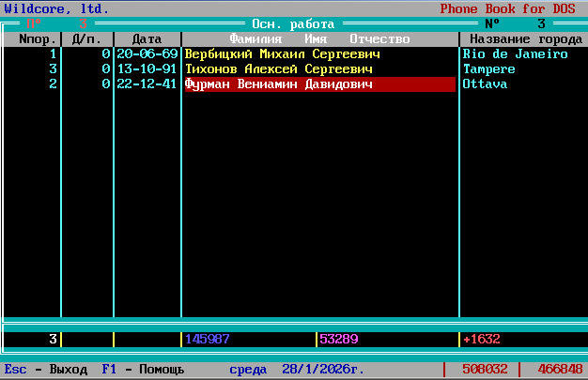The height and width of the screenshot is (380, 588).
Task: Select the Фамилия Имя Отчество column header
Action: point(319,39)
